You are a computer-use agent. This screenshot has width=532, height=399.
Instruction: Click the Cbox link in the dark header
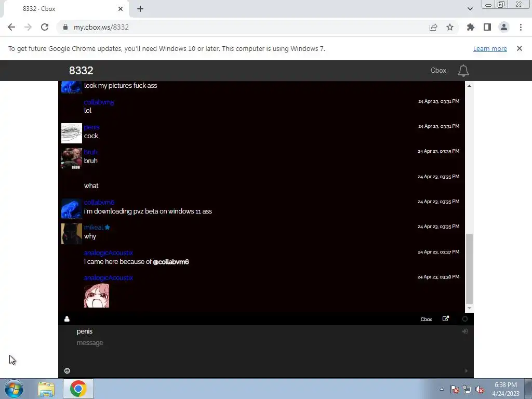[438, 71]
